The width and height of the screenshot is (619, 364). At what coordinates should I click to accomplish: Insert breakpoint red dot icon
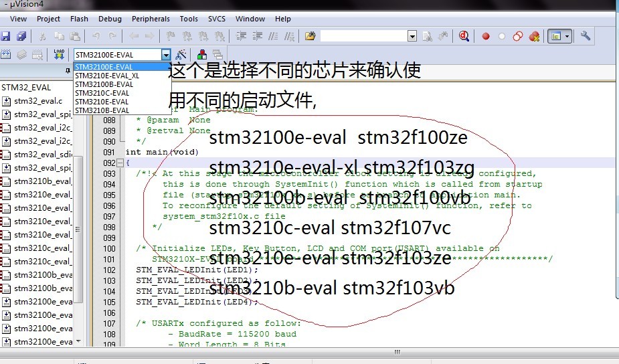pyautogui.click(x=486, y=36)
